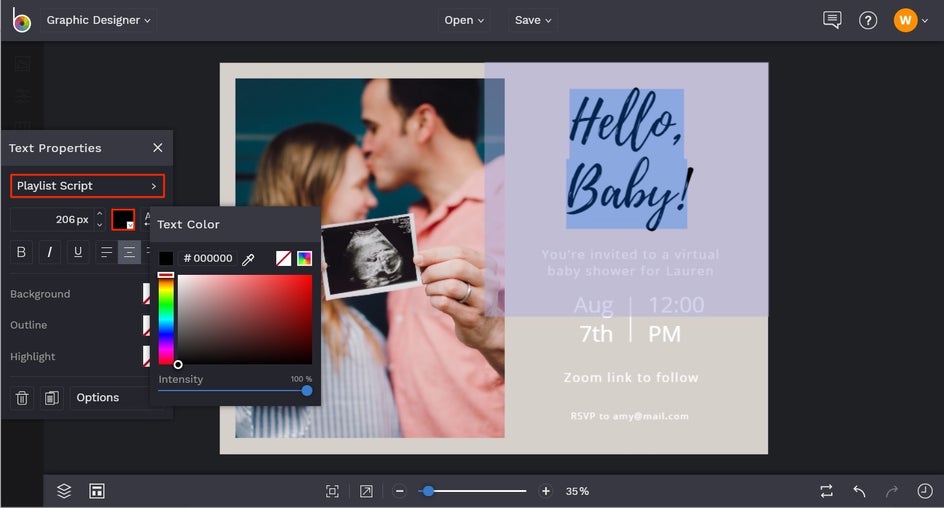Click the fullscreen expand icon

pos(366,491)
